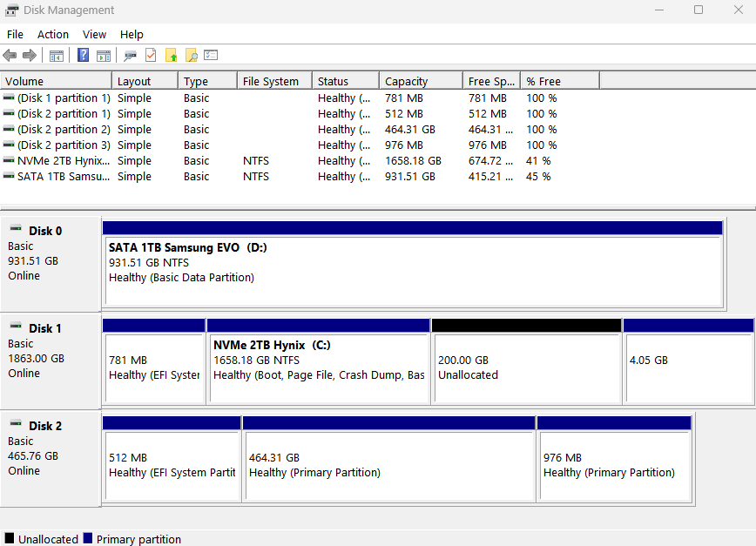Open the View menu
756x546 pixels.
[x=94, y=34]
